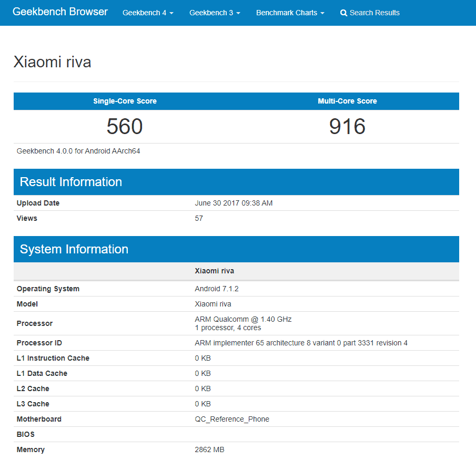
Task: Select the L3 Cache 0 KB value
Action: click(x=203, y=404)
